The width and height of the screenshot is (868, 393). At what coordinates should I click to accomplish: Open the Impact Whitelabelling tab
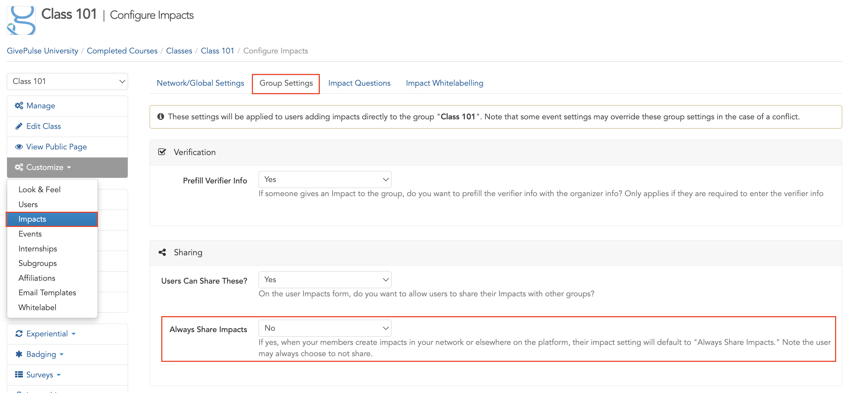445,83
